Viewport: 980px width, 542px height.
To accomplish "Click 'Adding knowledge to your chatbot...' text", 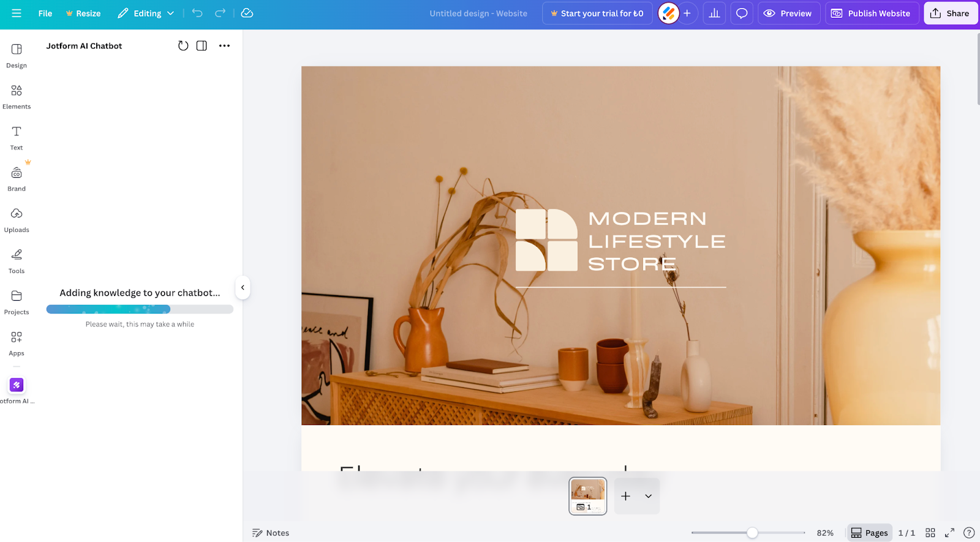I will click(140, 293).
